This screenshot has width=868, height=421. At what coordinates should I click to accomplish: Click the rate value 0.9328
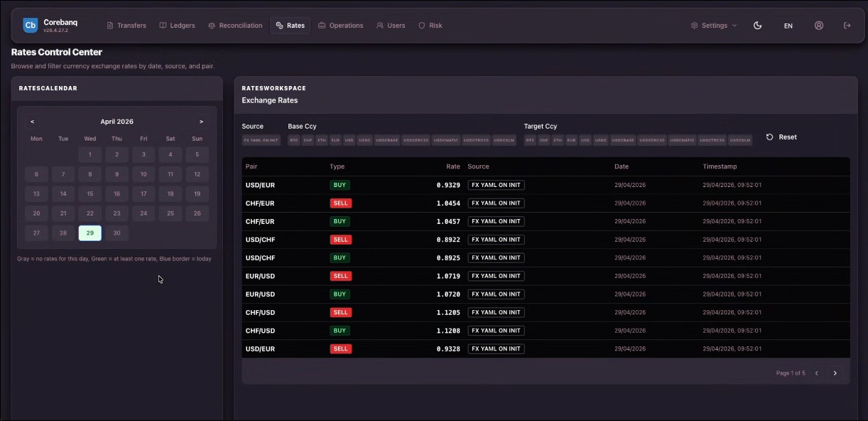pyautogui.click(x=447, y=349)
